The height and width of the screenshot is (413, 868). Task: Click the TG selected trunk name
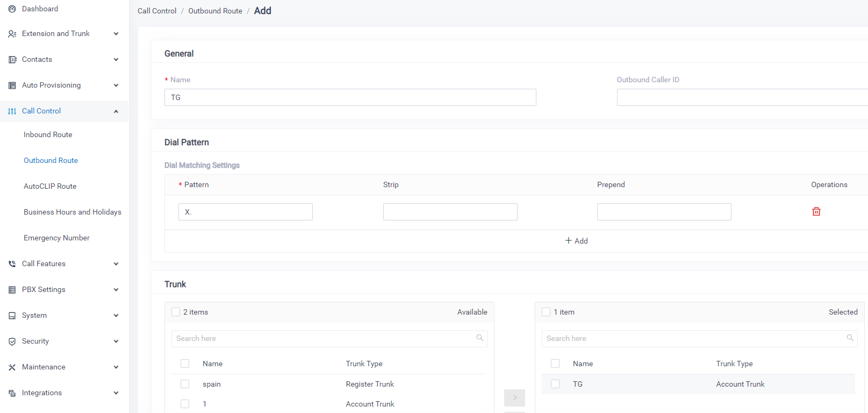click(x=578, y=384)
